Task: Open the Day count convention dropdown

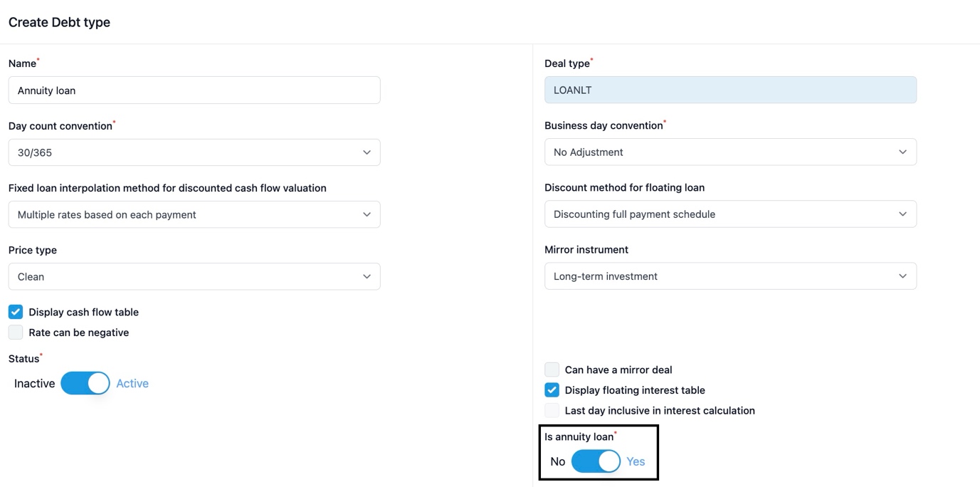Action: (194, 152)
